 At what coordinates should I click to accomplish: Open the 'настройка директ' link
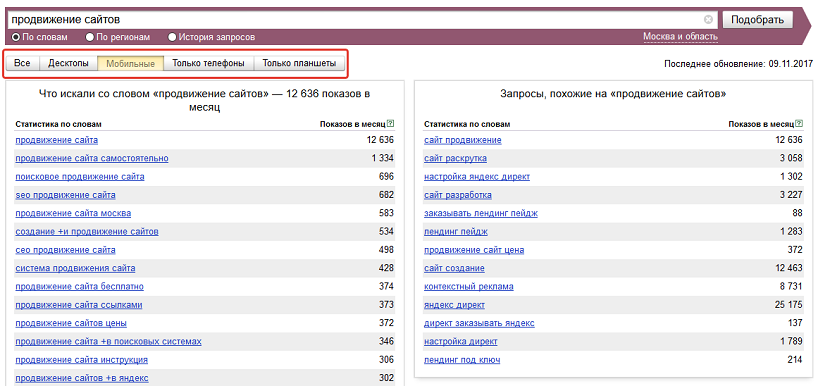pos(461,342)
